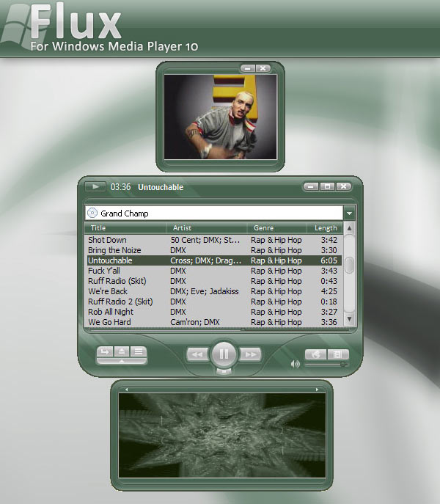The width and height of the screenshot is (440, 504).
Task: Click the stop button below the pause button
Action: point(224,371)
